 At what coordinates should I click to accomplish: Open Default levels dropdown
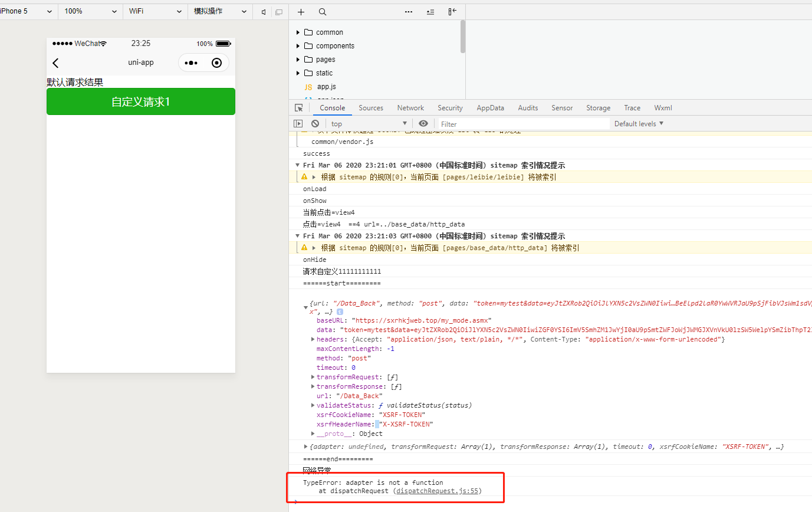click(639, 124)
